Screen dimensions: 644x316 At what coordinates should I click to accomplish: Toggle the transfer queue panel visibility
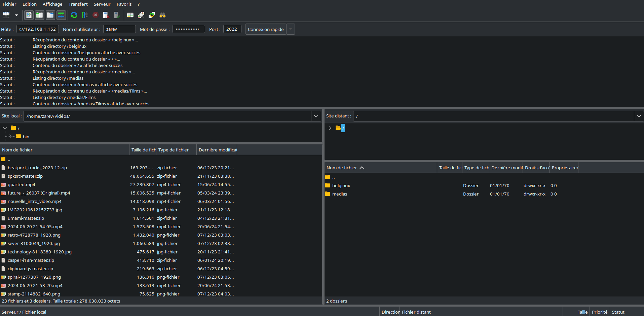click(61, 15)
